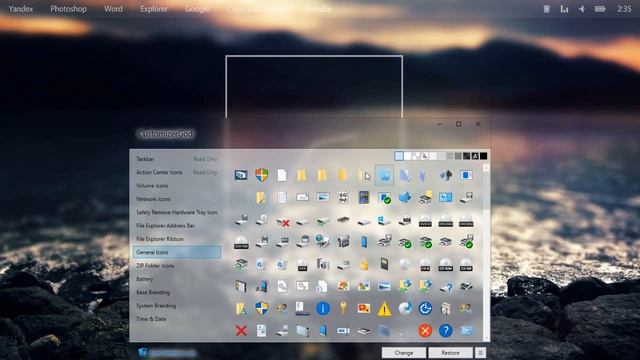Select the highlighted blue globe icon in first row
The width and height of the screenshot is (640, 360).
[384, 175]
